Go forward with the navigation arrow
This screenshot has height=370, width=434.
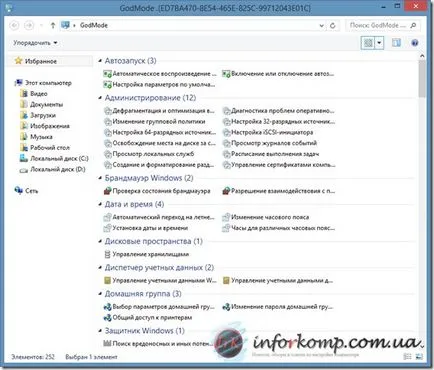(x=29, y=25)
